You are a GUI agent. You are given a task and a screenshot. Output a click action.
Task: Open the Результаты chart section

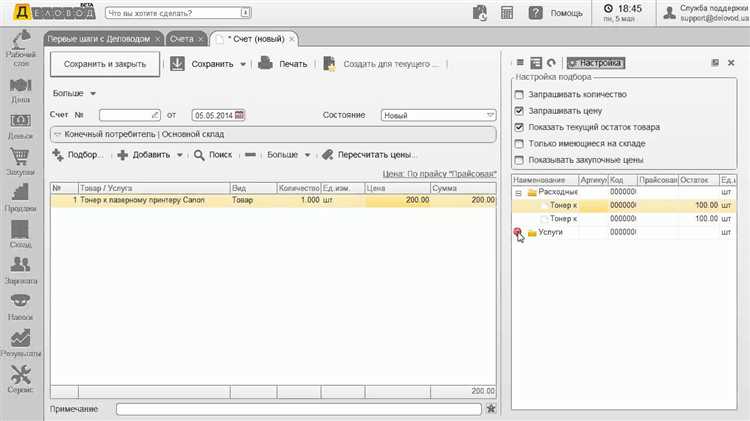point(20,342)
